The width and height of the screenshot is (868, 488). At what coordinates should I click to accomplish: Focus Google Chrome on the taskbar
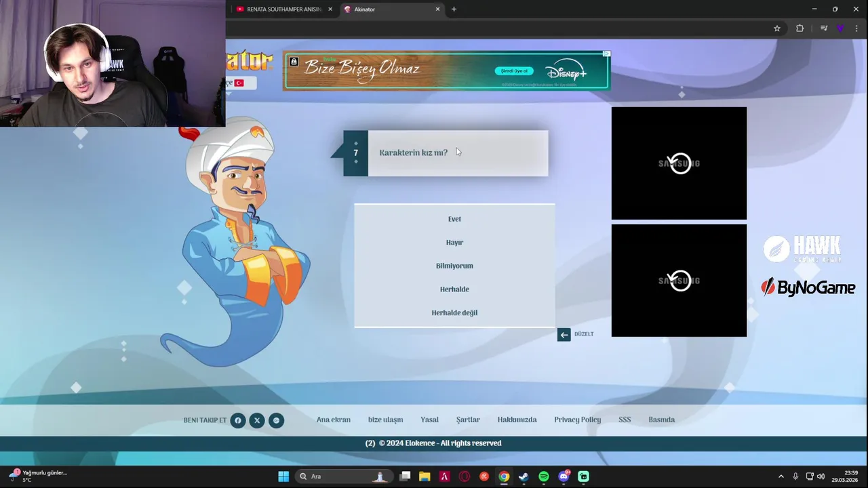pyautogui.click(x=504, y=476)
